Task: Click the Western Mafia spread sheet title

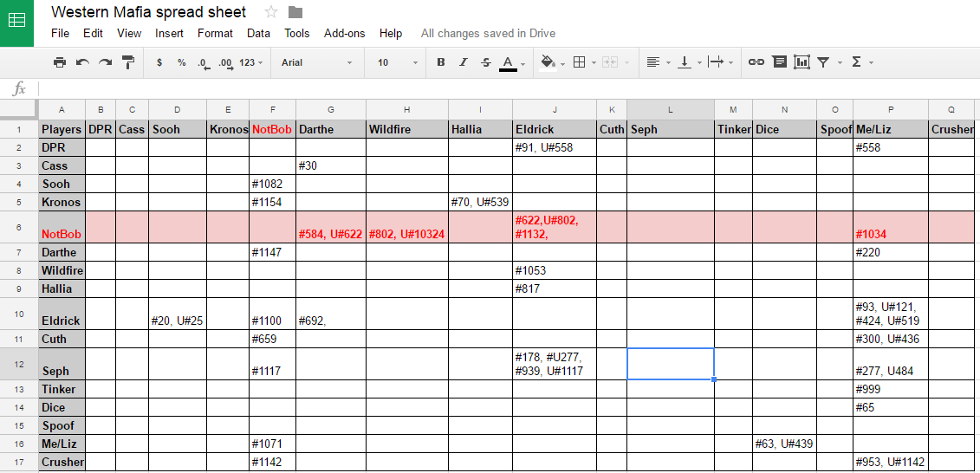Action: tap(148, 12)
